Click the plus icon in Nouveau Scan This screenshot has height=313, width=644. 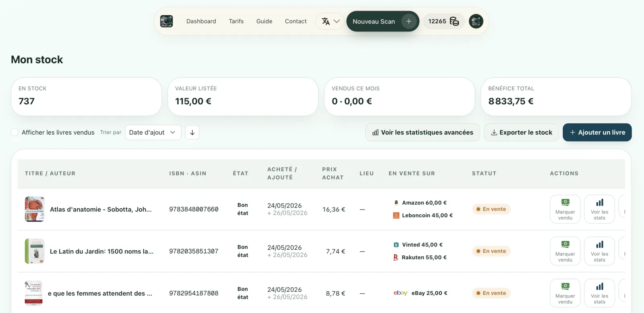click(409, 21)
